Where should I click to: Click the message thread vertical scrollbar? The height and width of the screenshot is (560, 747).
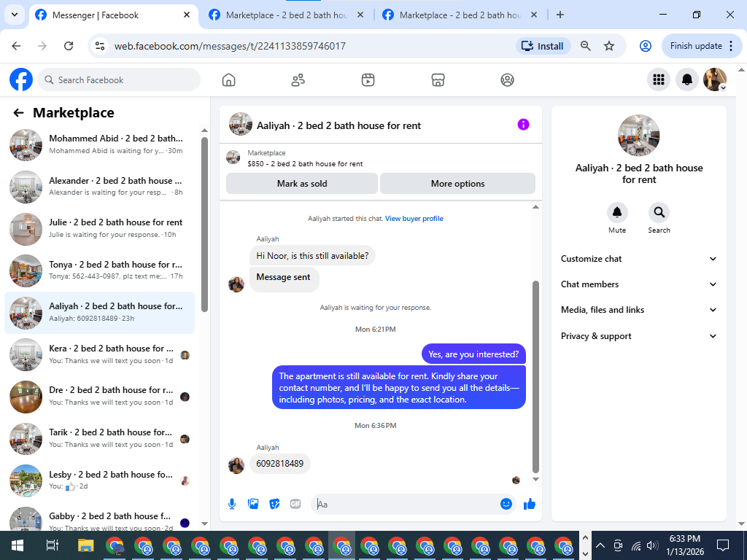[x=535, y=376]
